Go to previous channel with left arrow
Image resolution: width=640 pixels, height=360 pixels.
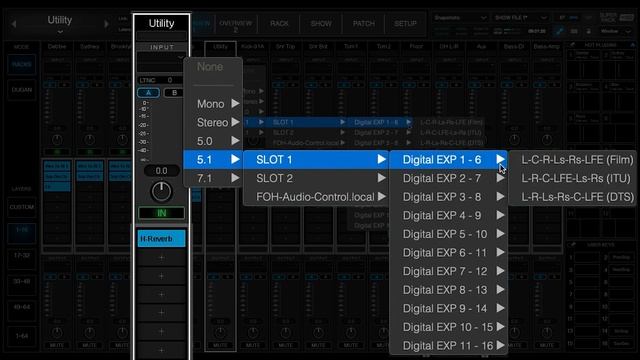[x=13, y=24]
